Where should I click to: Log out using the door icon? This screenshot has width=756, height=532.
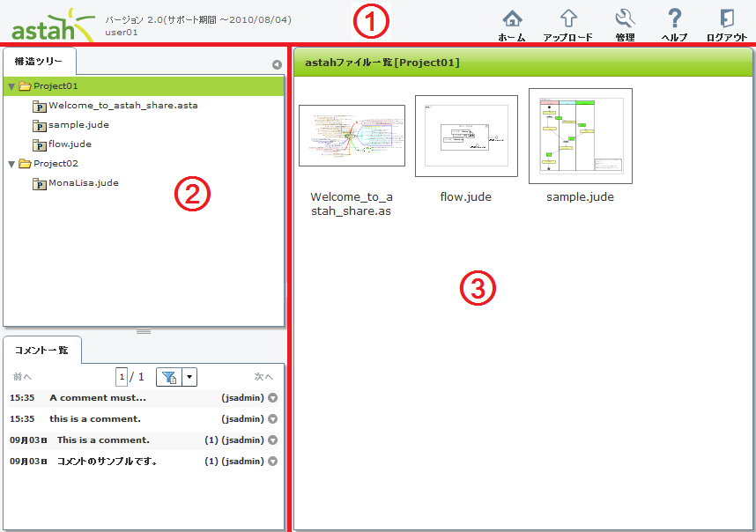click(x=727, y=19)
